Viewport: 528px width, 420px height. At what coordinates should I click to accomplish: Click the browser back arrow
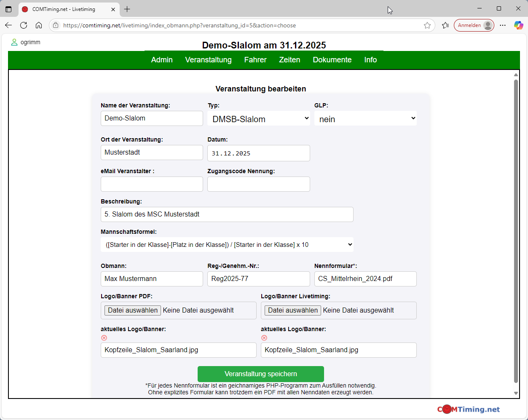click(x=8, y=25)
